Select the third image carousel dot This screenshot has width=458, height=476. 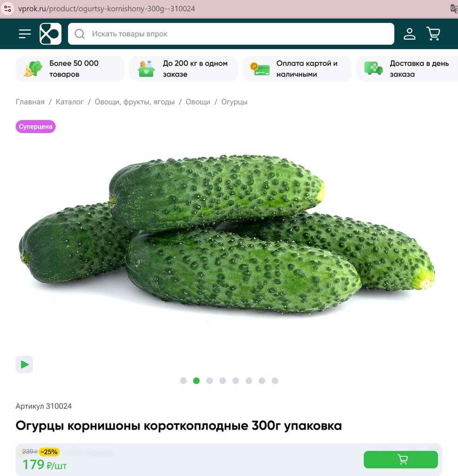coord(210,381)
